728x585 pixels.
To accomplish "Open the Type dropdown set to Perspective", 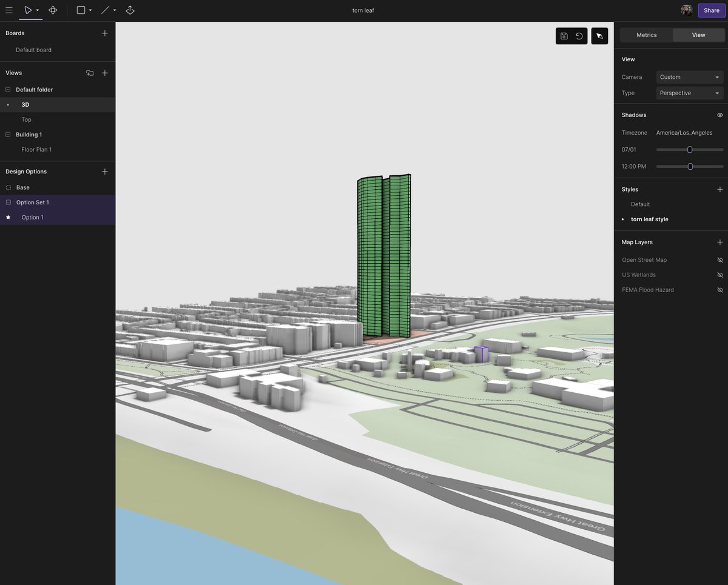I will click(x=690, y=93).
